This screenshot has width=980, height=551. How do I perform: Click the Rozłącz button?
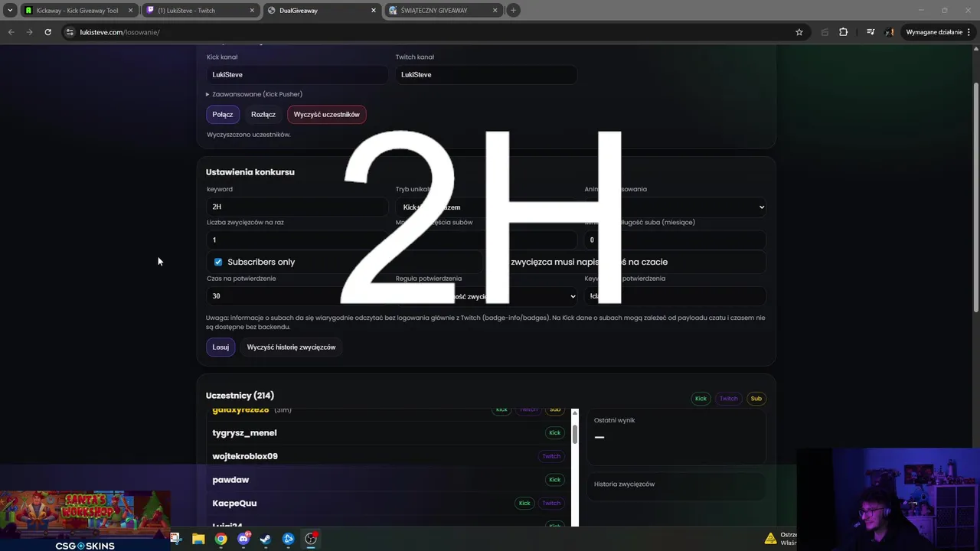[263, 114]
